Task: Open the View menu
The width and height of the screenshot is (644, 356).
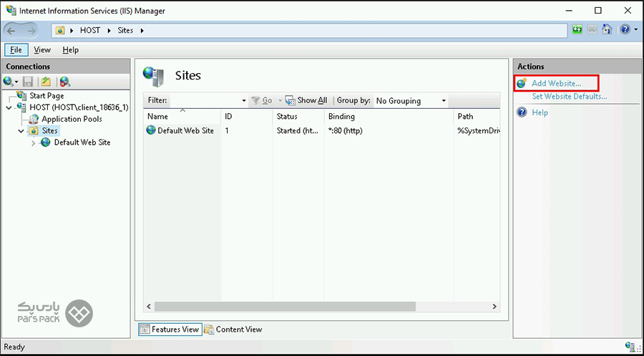Action: (x=42, y=49)
